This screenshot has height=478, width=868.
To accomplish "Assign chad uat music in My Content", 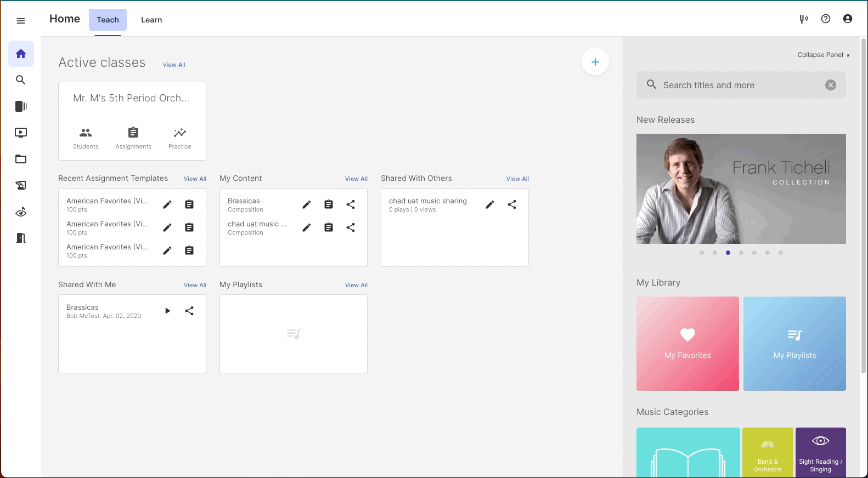I will (329, 227).
